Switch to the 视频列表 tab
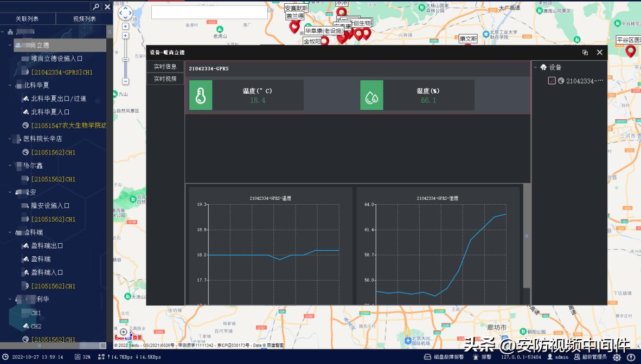This screenshot has width=641, height=364. coord(84,18)
